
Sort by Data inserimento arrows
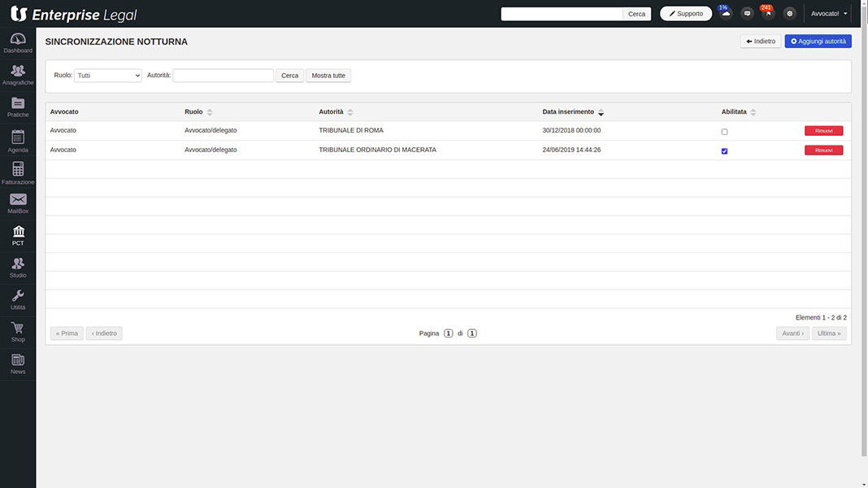click(601, 112)
